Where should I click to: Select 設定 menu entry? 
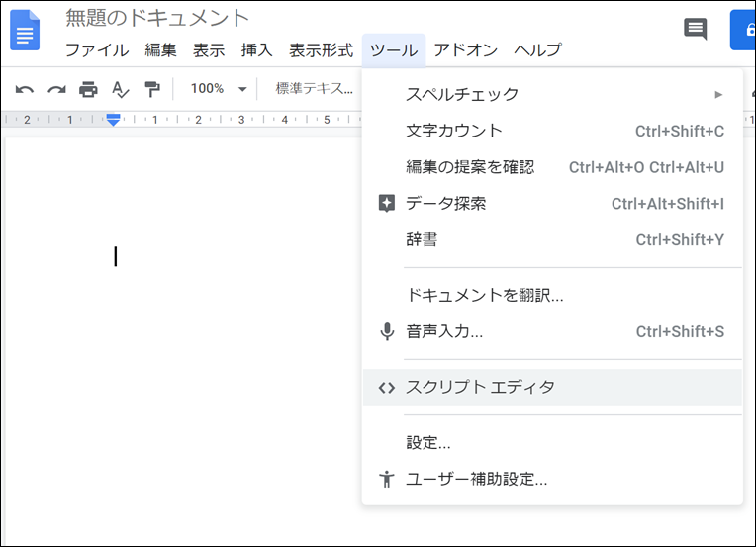pyautogui.click(x=552, y=443)
